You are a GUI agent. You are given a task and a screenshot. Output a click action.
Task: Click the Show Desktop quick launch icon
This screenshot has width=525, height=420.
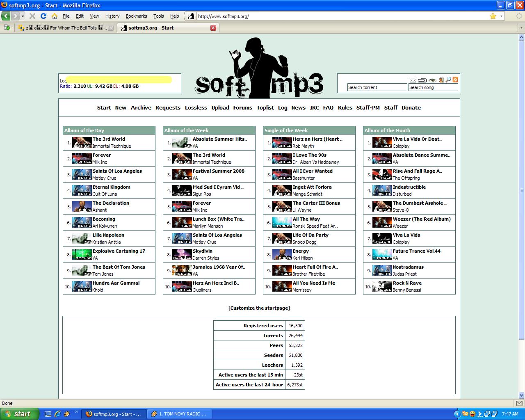click(48, 414)
